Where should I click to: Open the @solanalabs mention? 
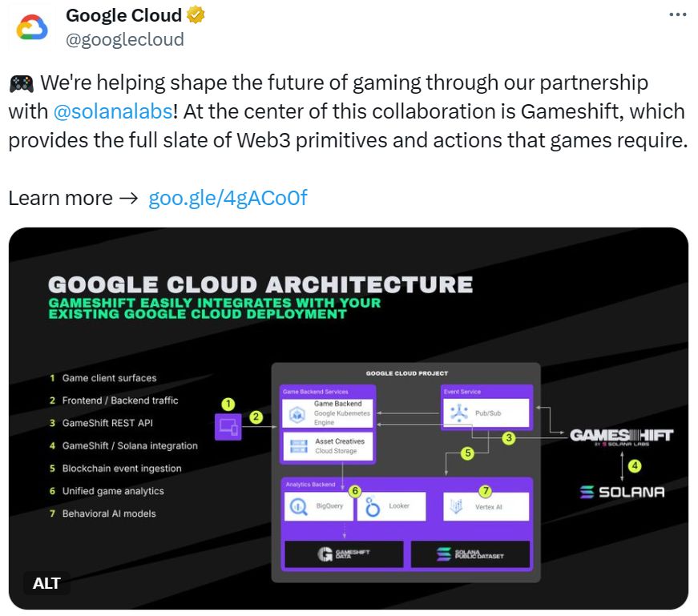tap(113, 111)
